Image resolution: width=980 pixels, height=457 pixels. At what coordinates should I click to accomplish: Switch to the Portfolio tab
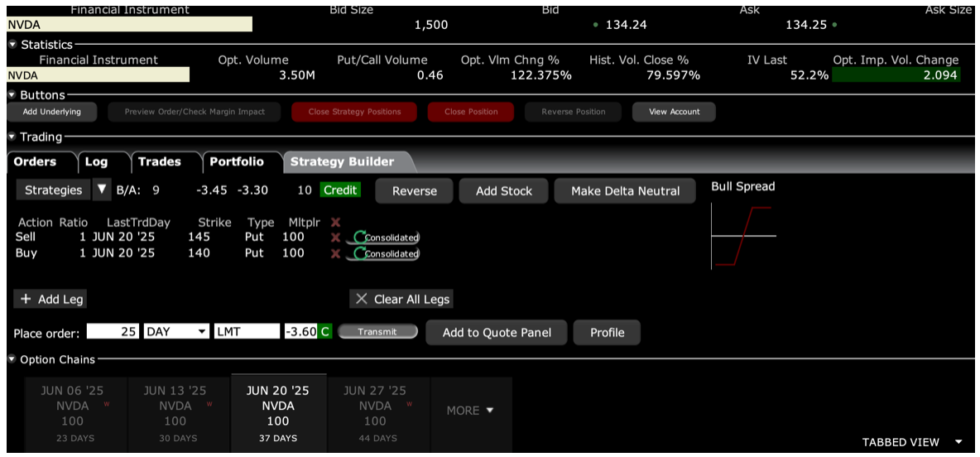[x=237, y=161]
